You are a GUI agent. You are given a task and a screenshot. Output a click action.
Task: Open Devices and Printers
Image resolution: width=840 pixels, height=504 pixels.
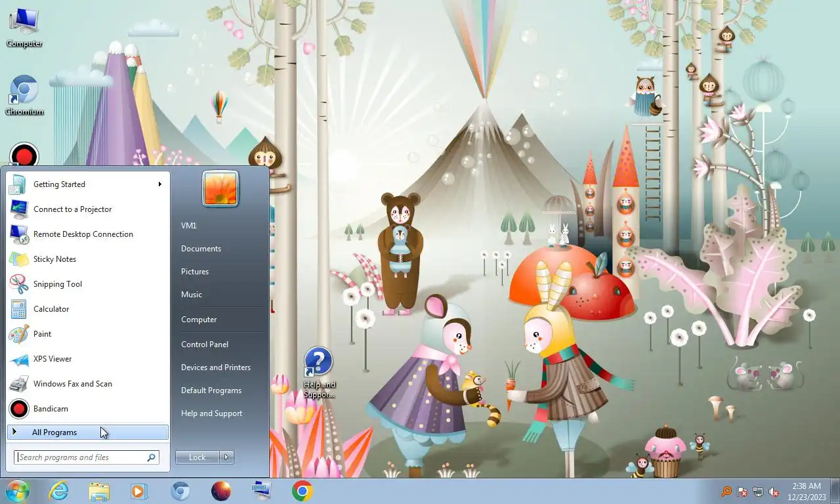216,367
